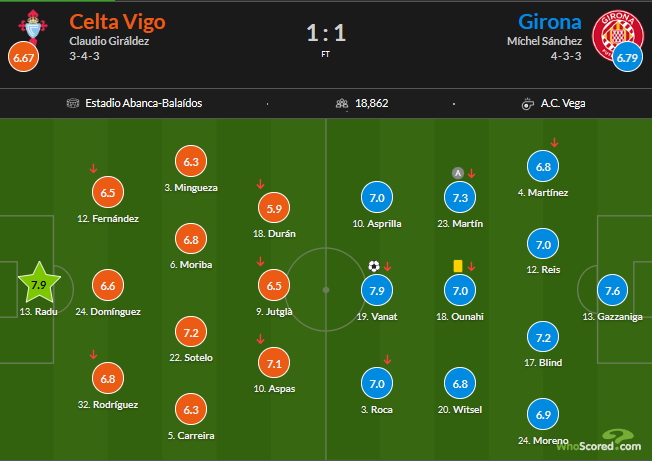Click the yellow card icon above Ounahi

click(457, 266)
